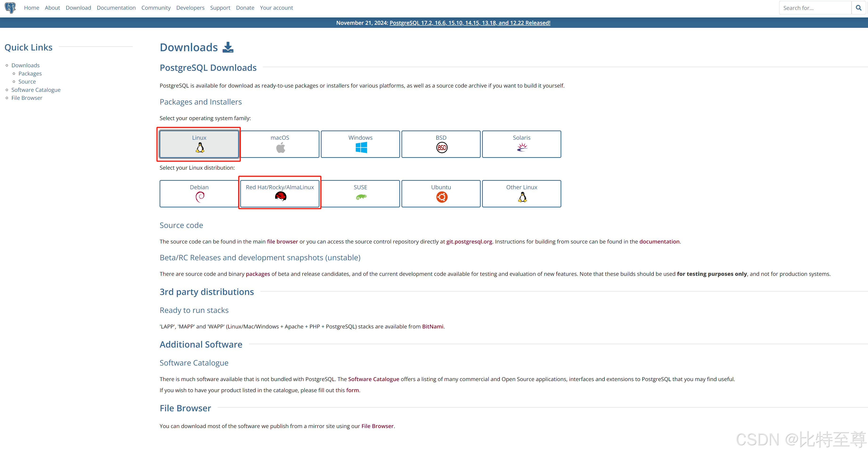
Task: Open the Your account page
Action: (x=276, y=7)
